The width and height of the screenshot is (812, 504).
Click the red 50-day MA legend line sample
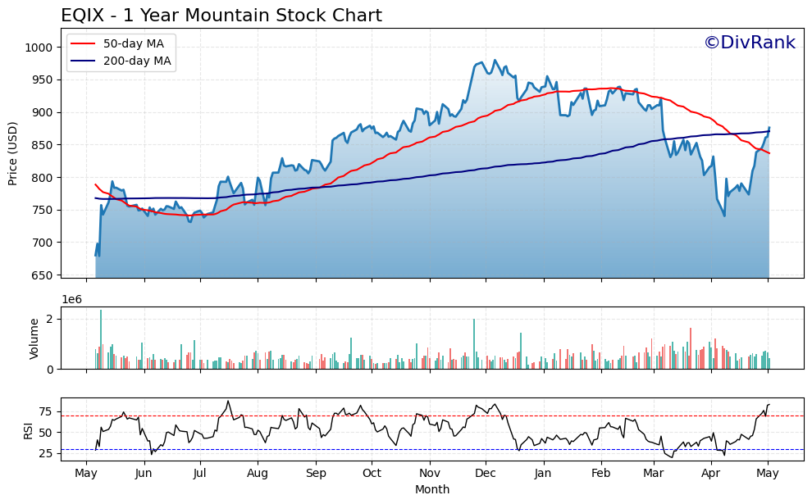point(83,44)
